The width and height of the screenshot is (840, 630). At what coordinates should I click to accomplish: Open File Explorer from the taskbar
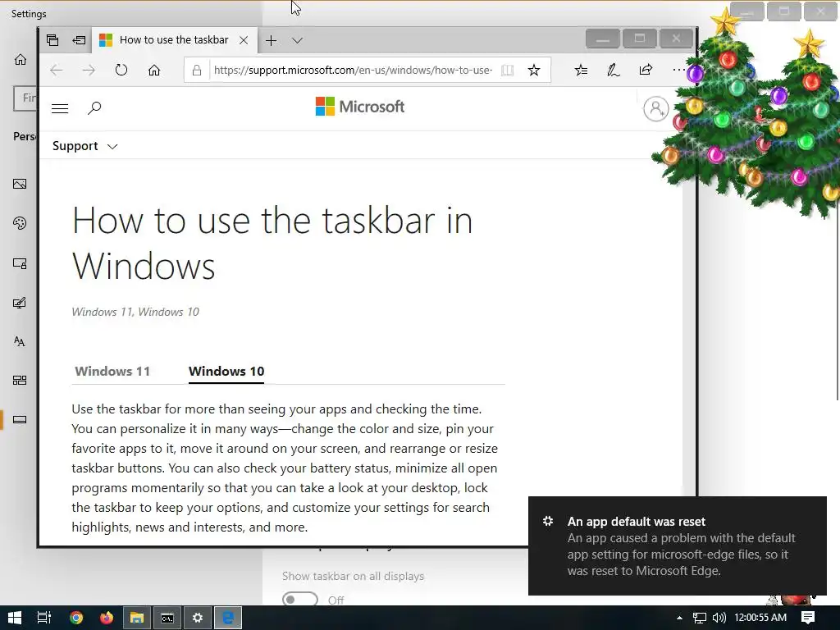(x=137, y=618)
